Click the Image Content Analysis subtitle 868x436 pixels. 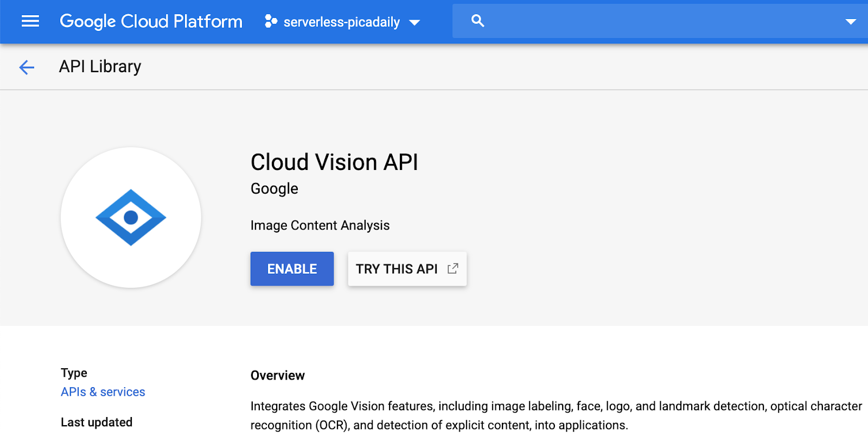pos(320,225)
